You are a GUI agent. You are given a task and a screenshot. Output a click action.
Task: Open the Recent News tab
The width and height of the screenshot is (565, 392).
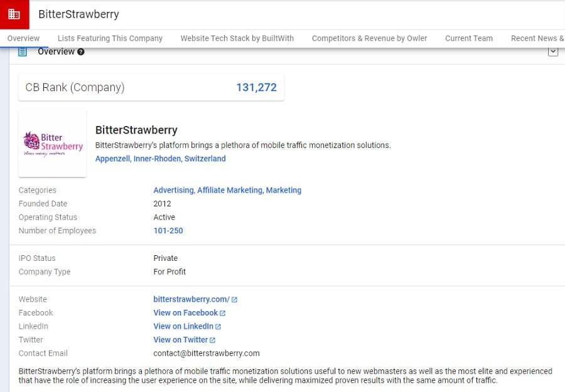pos(537,38)
